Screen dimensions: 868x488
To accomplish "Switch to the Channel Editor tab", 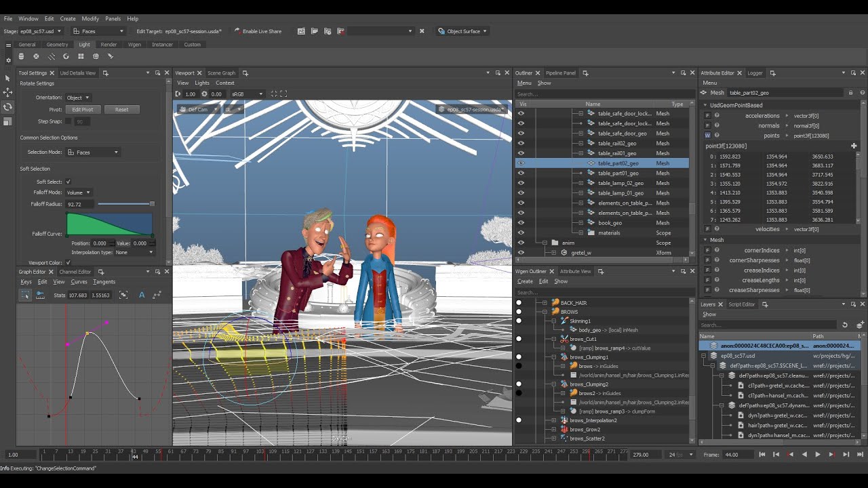I will (75, 272).
